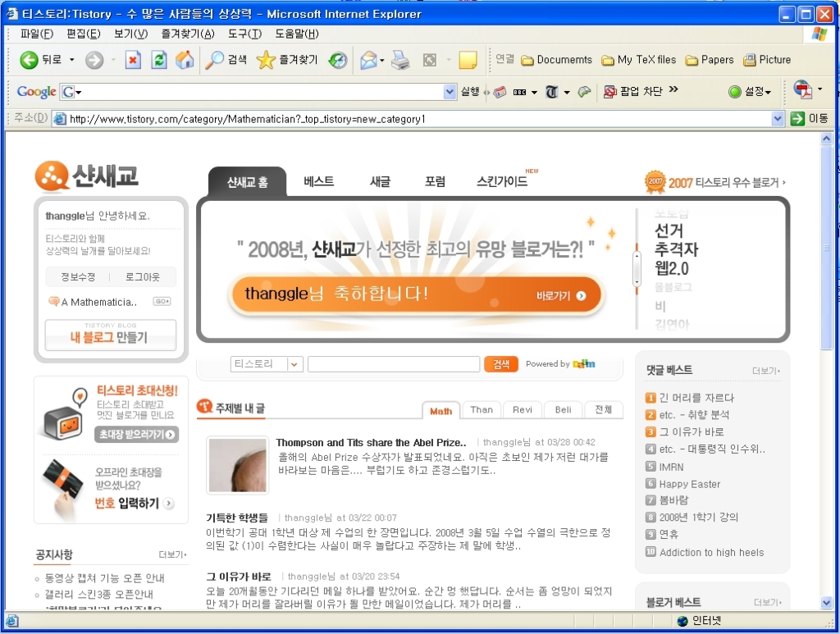840x634 pixels.
Task: Click 내 블로그 만들기 button
Action: pyautogui.click(x=111, y=335)
